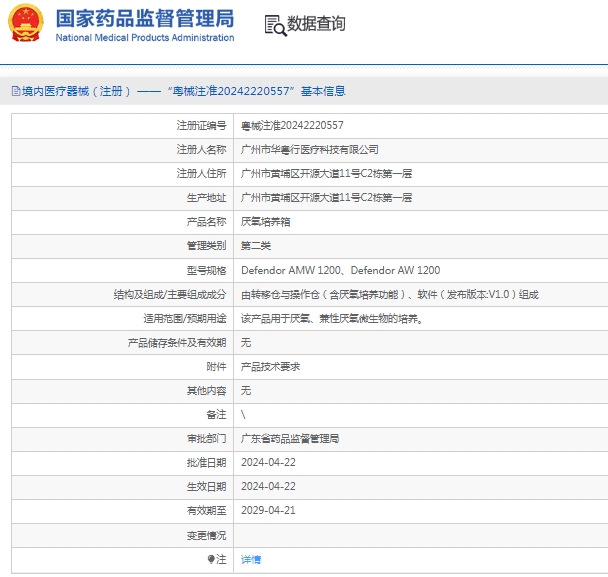
Task: Click the document icon before 境内医疗器械
Action: pos(16,92)
